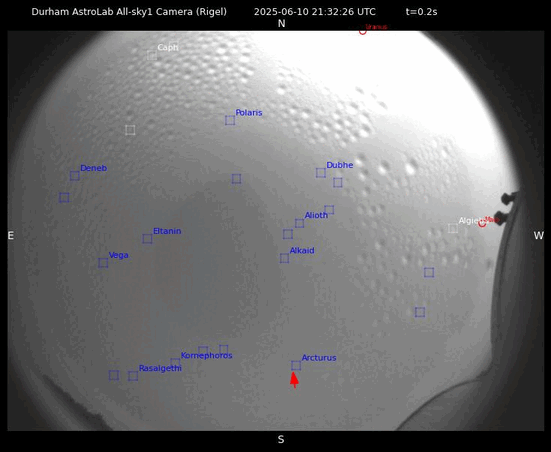Screen dimensions: 551x452
Task: Click the Alioth star marker square
Action: point(299,223)
